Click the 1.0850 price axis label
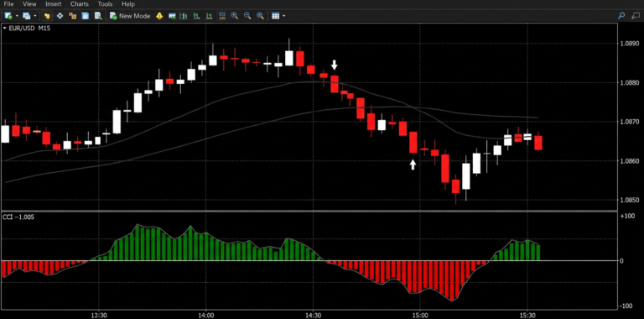644x319 pixels. 629,200
